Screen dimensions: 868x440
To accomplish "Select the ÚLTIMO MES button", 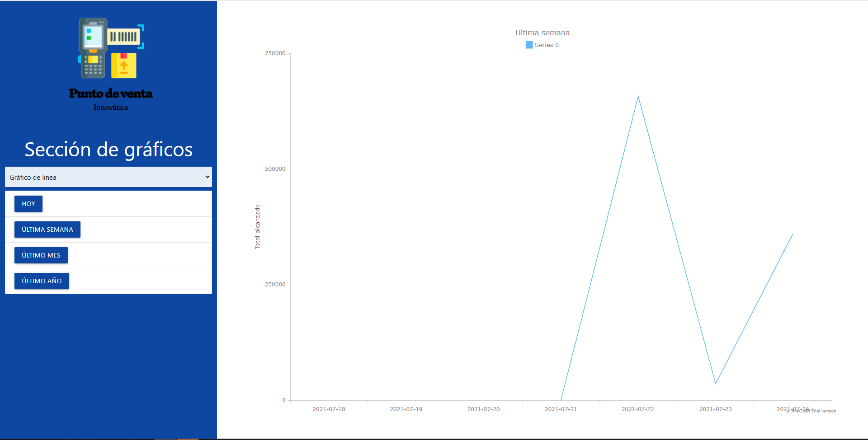I will 41,255.
